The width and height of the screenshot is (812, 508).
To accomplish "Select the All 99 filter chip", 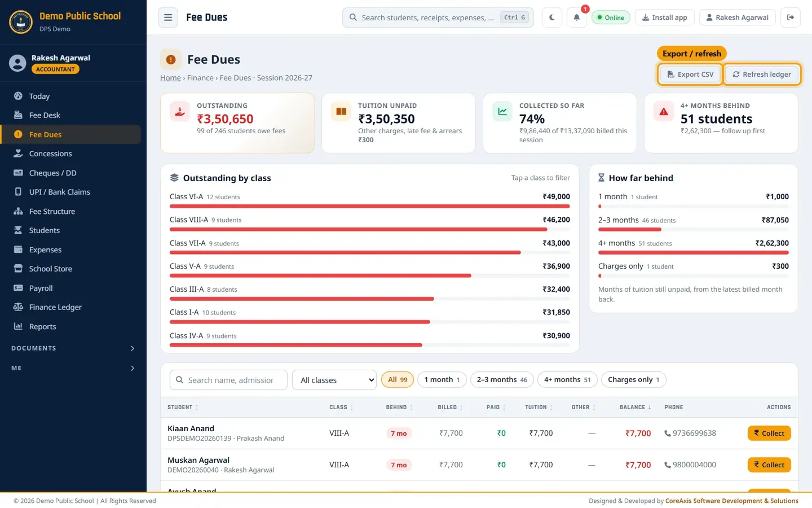I will pos(398,380).
